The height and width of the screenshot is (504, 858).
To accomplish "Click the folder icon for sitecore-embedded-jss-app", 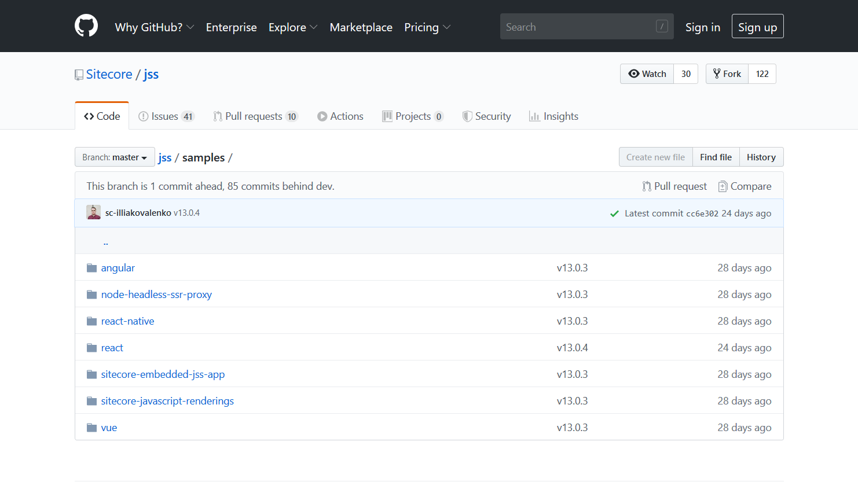I will tap(91, 374).
